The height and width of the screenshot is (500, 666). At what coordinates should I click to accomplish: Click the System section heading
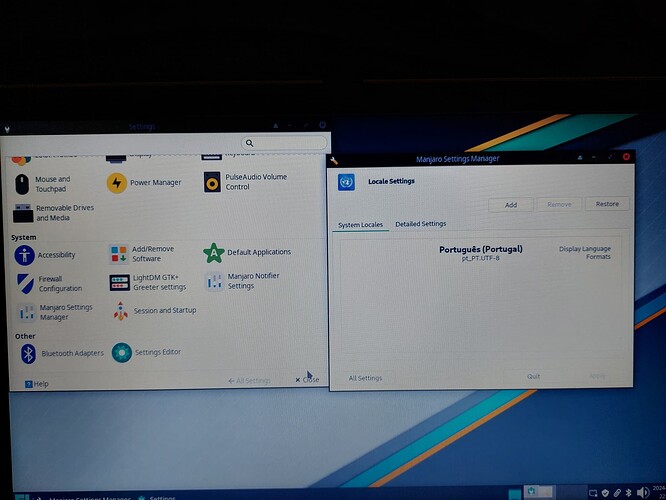click(24, 237)
